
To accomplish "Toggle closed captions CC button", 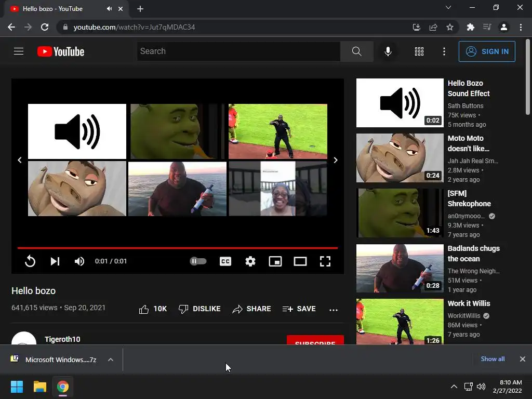I will [x=225, y=261].
